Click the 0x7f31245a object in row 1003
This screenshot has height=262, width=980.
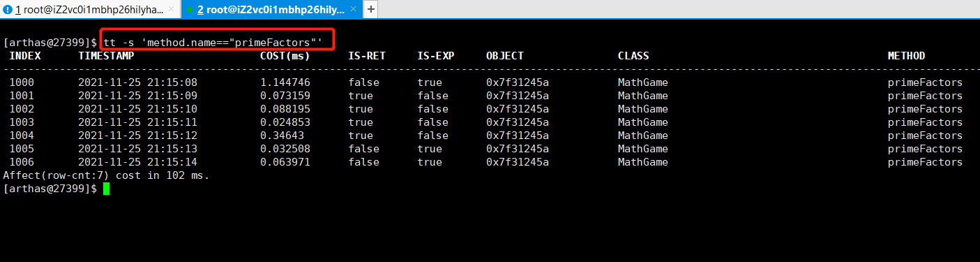coord(518,122)
